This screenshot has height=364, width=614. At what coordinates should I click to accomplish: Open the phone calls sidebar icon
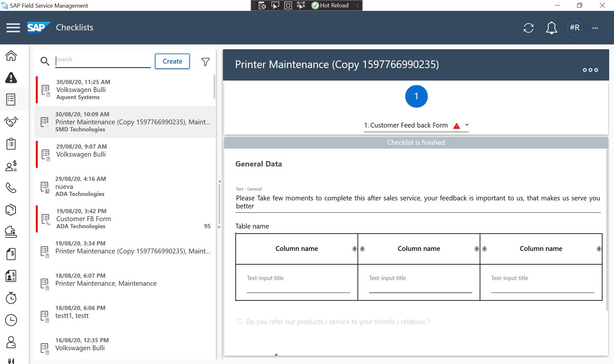coord(11,188)
